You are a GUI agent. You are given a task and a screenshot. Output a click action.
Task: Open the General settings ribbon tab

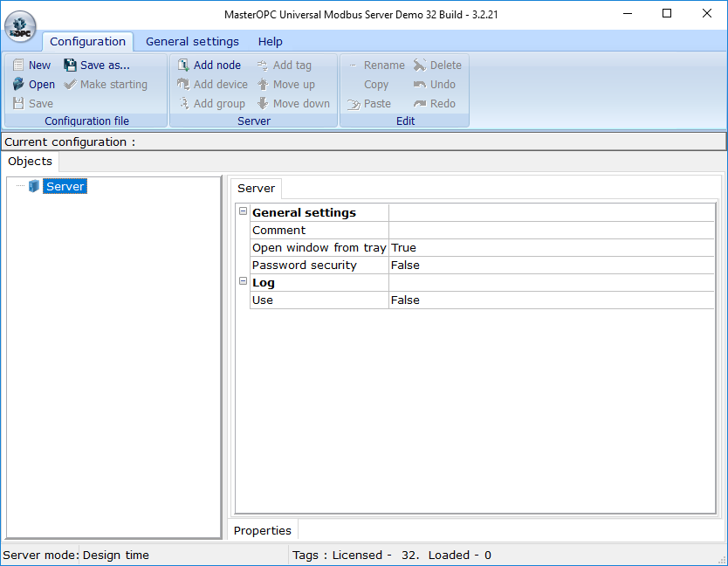[x=192, y=42]
